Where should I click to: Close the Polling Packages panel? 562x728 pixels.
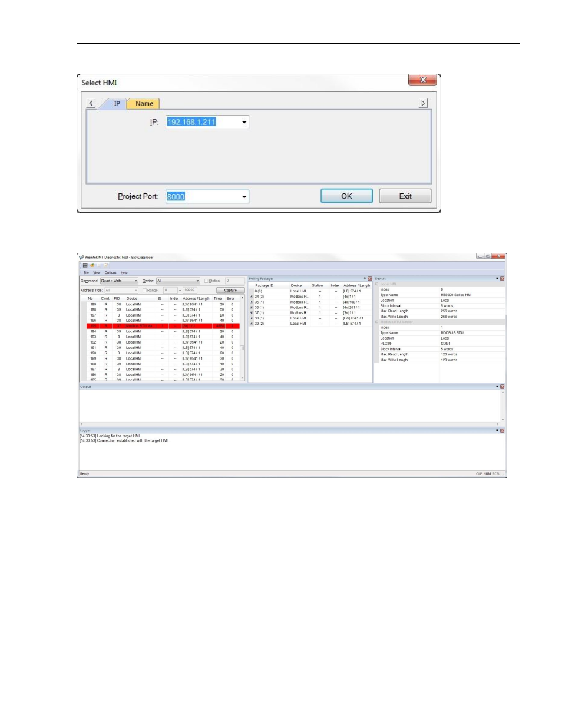click(x=370, y=278)
